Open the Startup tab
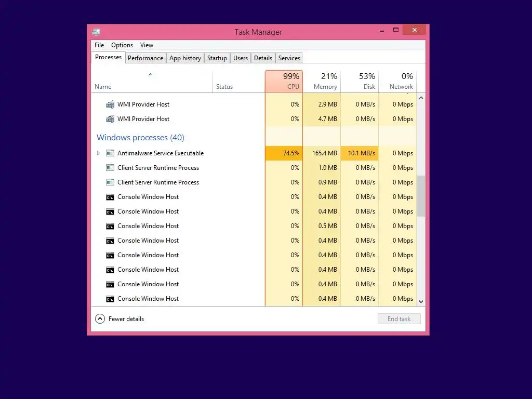The height and width of the screenshot is (399, 532). coord(217,58)
